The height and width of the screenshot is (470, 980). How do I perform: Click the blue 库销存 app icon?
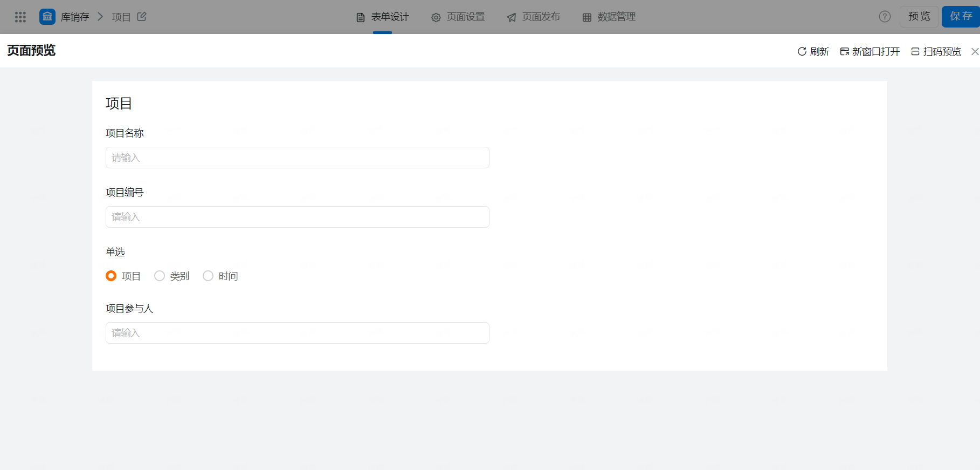click(47, 17)
